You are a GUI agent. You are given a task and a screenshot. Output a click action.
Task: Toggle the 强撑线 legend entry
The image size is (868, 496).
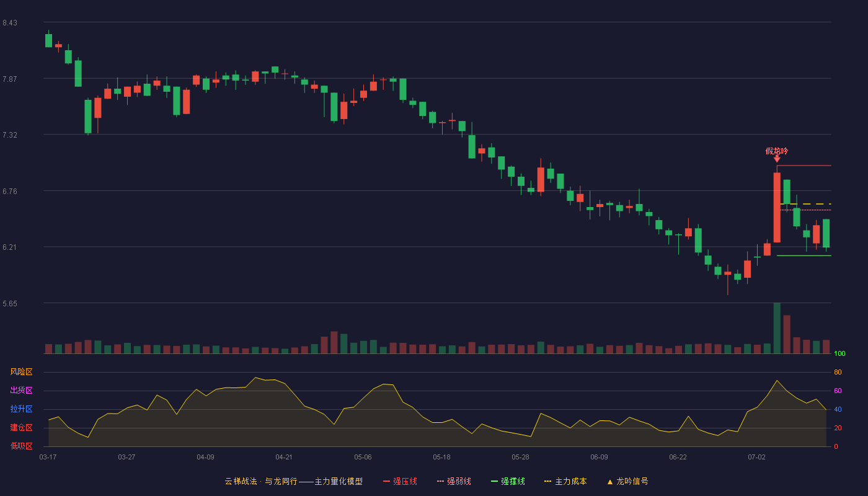click(x=508, y=481)
